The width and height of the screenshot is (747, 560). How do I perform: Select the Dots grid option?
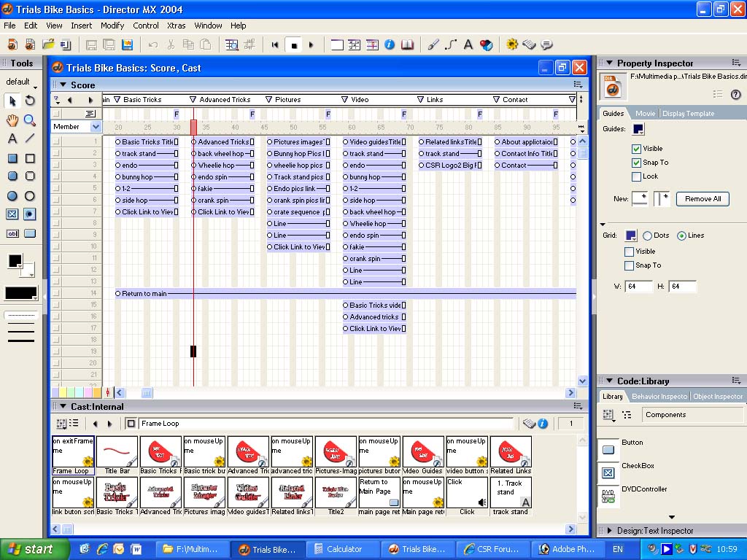pyautogui.click(x=647, y=236)
